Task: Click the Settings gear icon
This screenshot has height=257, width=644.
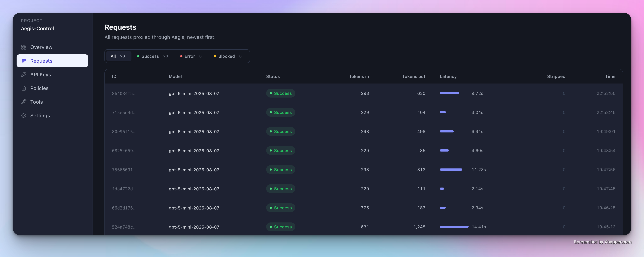Action: coord(24,116)
